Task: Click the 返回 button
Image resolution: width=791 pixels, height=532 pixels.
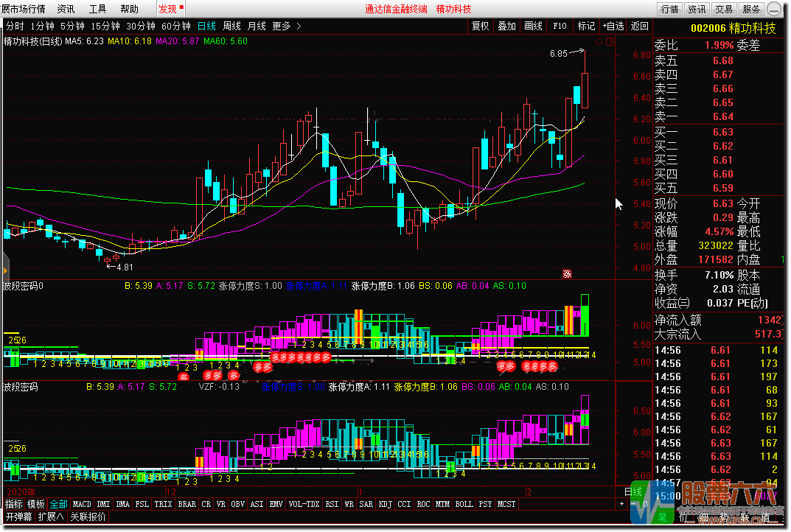Action: coord(639,26)
